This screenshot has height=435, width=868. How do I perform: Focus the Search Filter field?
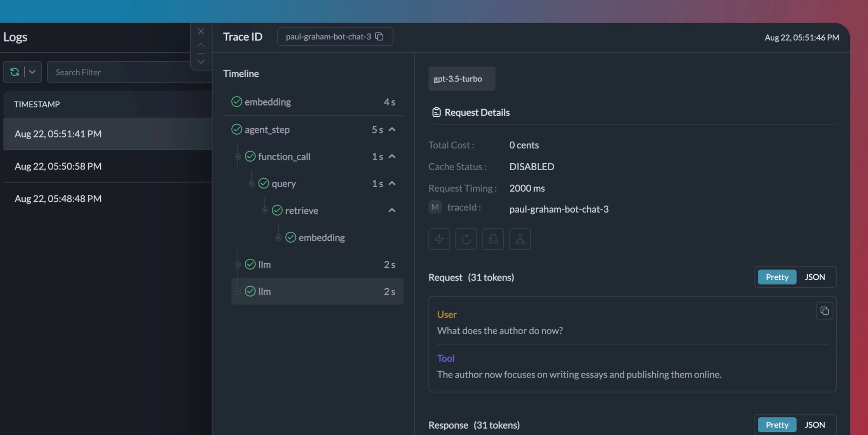pos(129,72)
